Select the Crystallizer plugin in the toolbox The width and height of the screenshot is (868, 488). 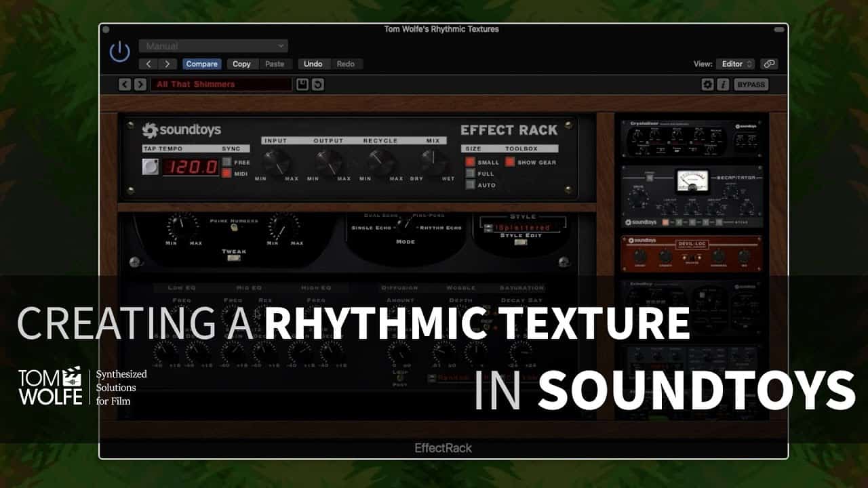click(692, 139)
